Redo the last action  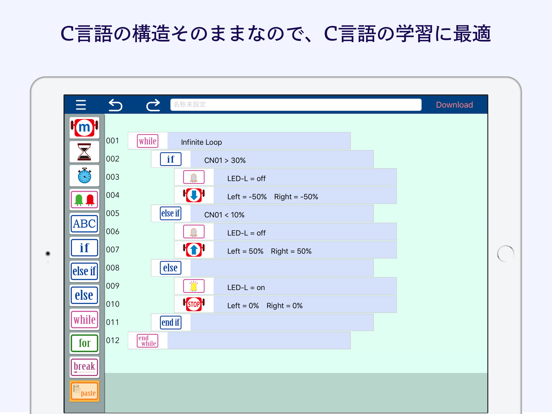click(x=153, y=105)
